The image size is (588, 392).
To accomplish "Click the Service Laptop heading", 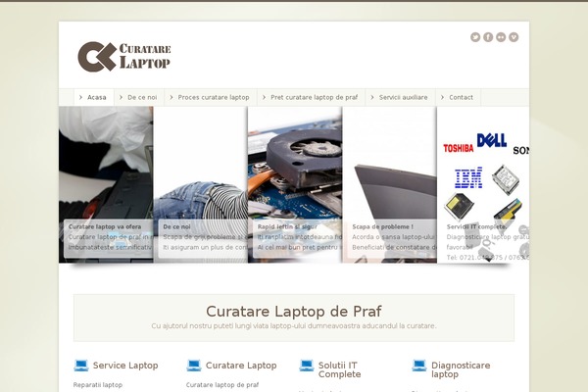I will coord(125,366).
